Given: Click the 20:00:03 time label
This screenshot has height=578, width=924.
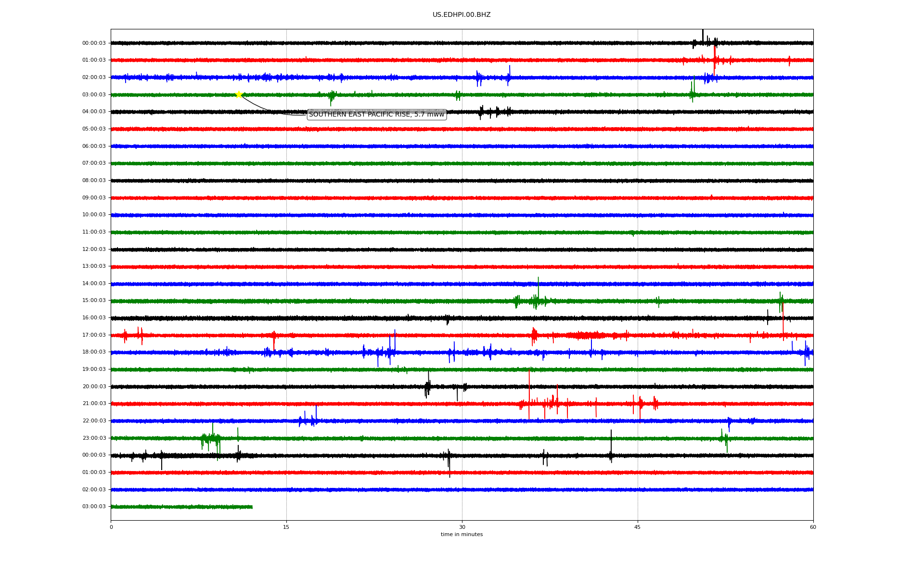Looking at the screenshot, I should click(x=94, y=386).
